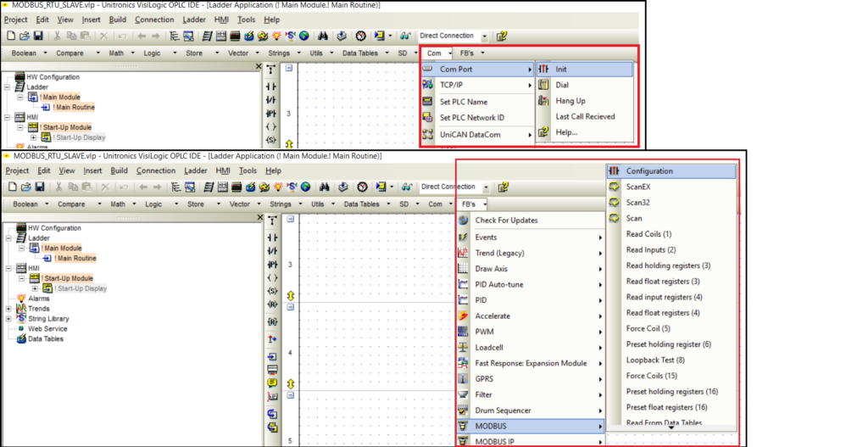Click help icon beside Direct Connection, lower window
Screen dimensions: 868x447
pos(503,187)
